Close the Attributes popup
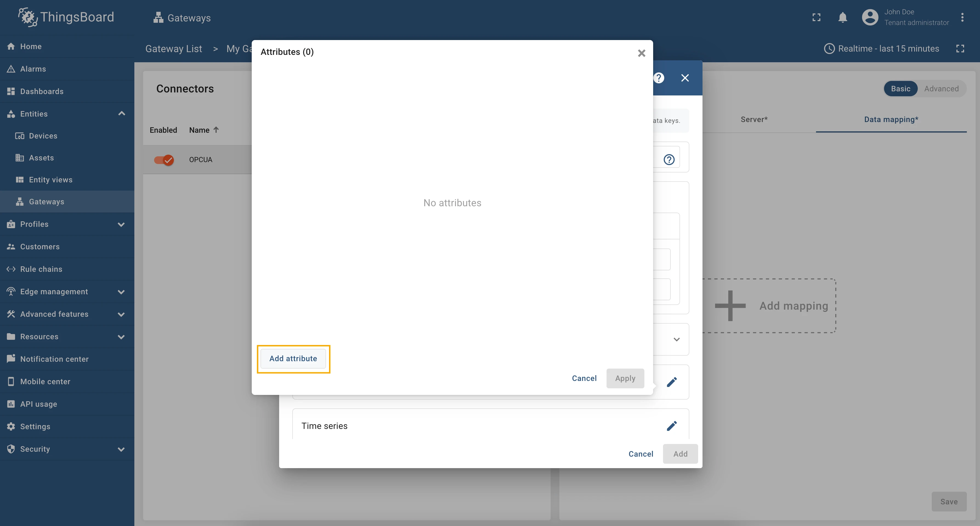The image size is (980, 526). point(641,53)
